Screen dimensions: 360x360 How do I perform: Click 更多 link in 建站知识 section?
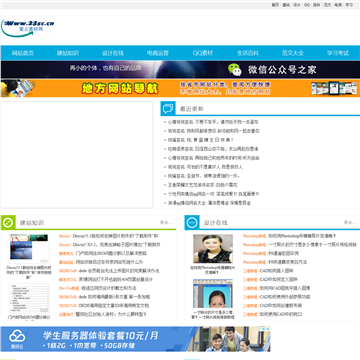tap(166, 222)
